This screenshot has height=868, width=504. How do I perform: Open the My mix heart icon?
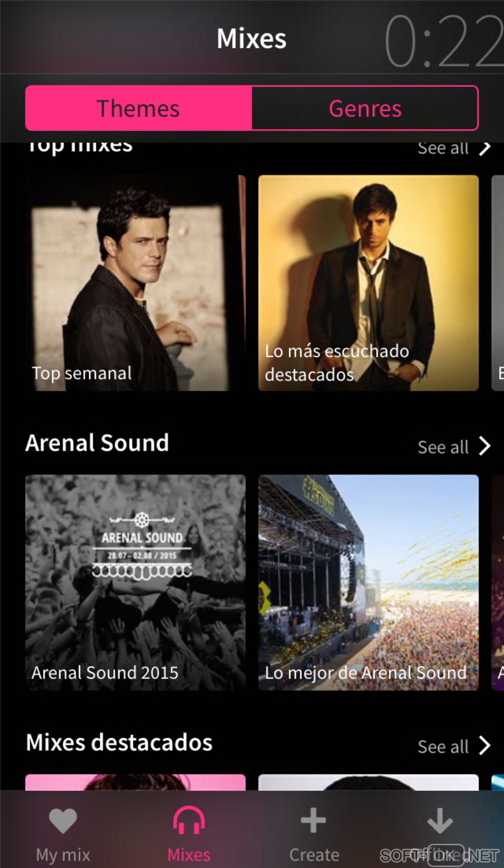(x=63, y=821)
